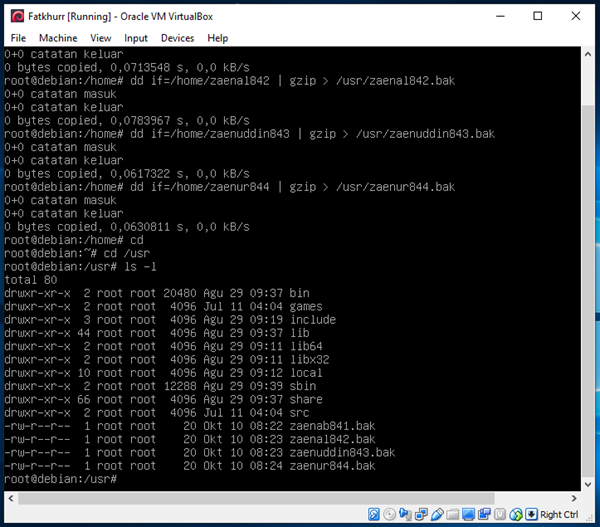Click the 'libx32' directory name
This screenshot has height=527, width=600.
point(309,360)
